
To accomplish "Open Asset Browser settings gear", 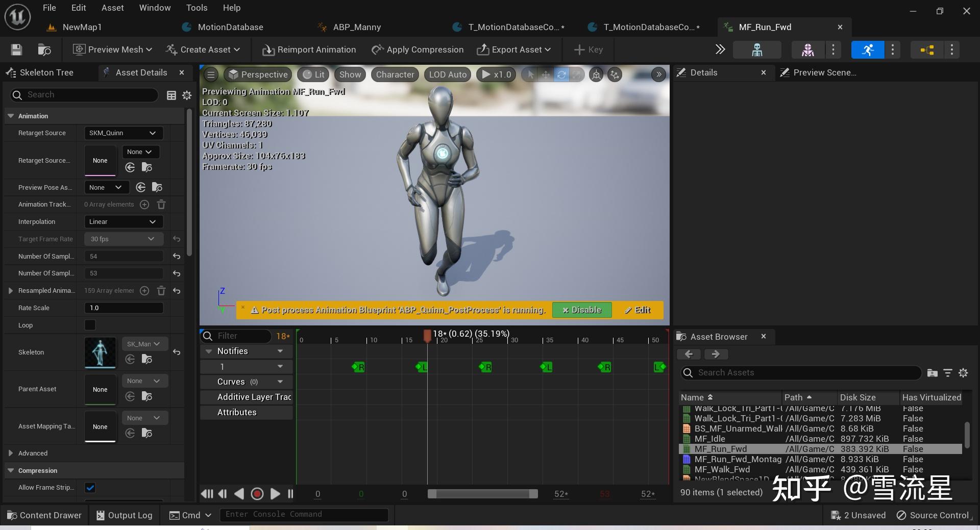I will coord(963,373).
